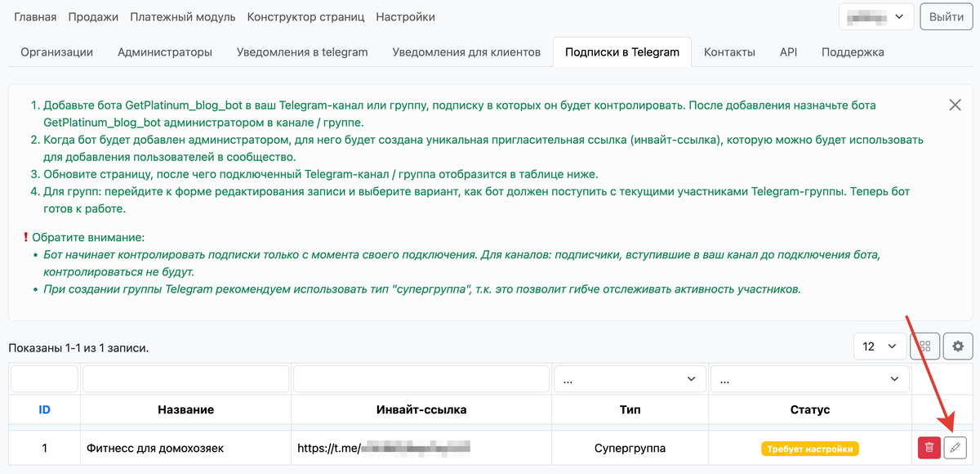Viewport: 980px width, 474px height.
Task: Go to the Контакты tab
Action: (729, 52)
